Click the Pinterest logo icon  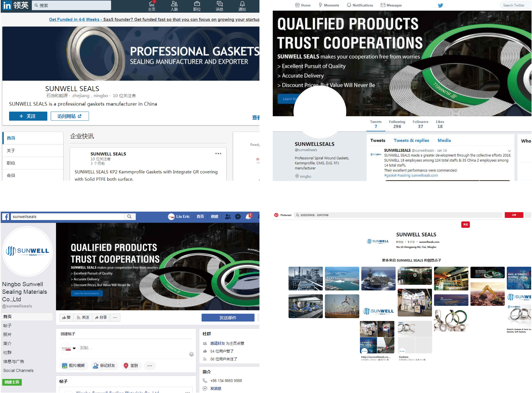tap(276, 215)
